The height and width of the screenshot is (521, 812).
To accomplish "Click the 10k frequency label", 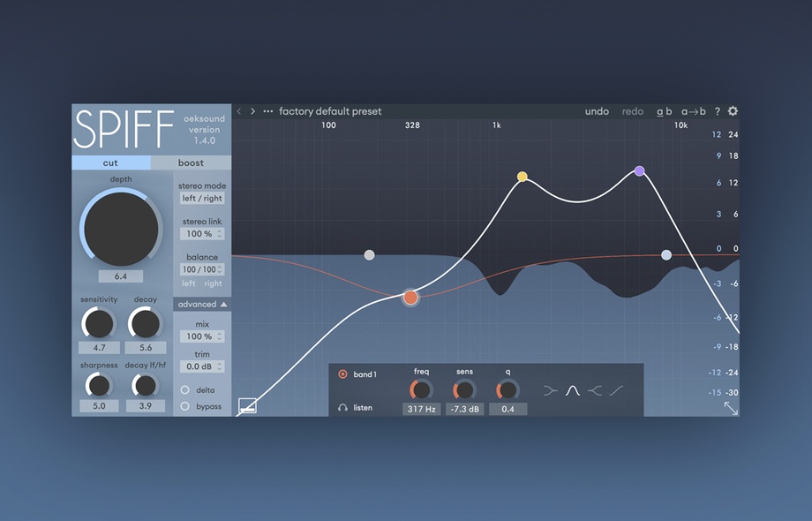I will coord(681,125).
